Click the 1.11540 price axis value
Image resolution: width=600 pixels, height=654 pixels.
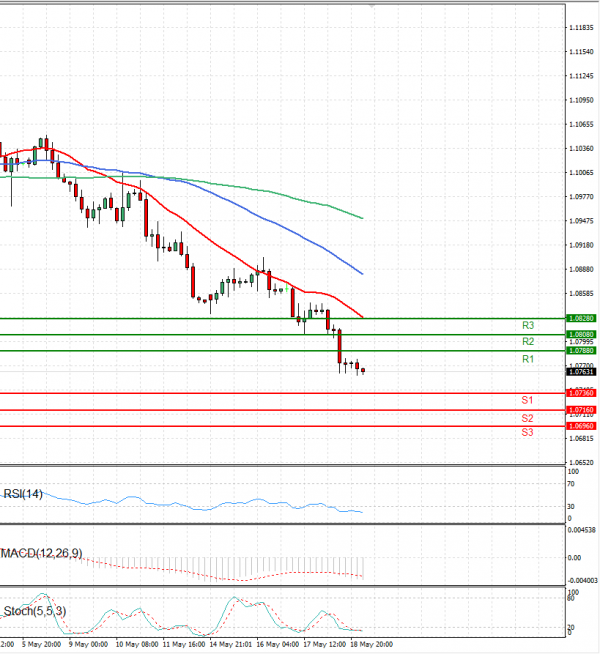[581, 52]
